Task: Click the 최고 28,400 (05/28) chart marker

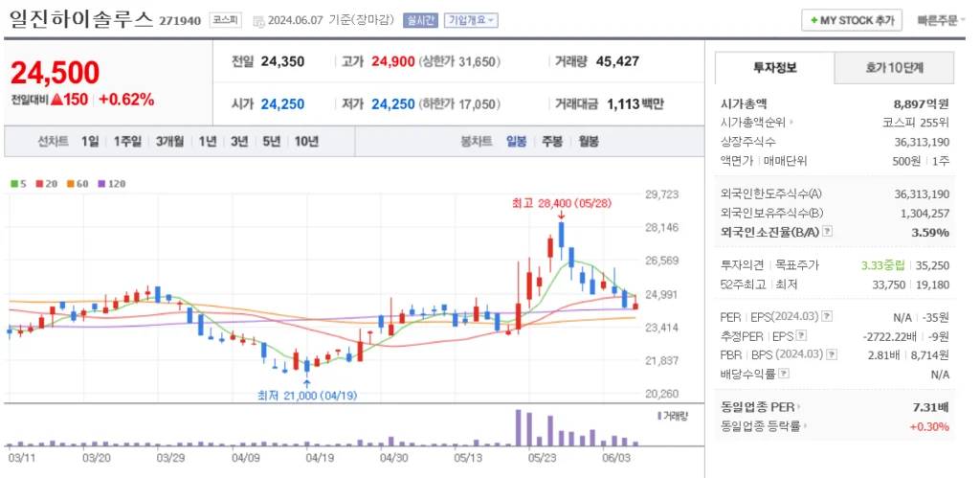Action: pos(561,203)
